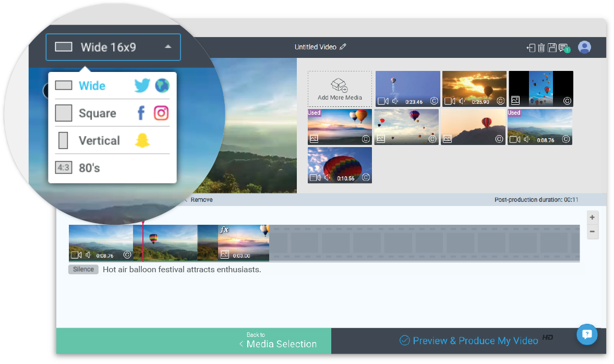Click the Remove link above the timeline

pyautogui.click(x=201, y=200)
